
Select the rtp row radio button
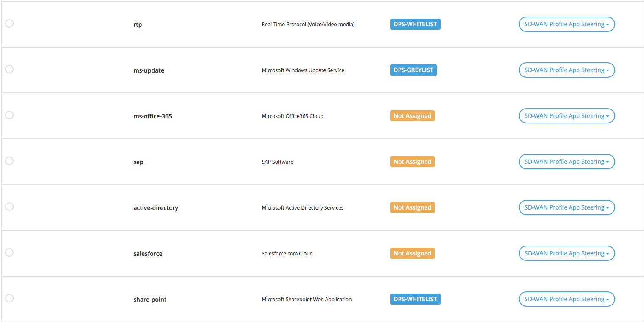(9, 23)
